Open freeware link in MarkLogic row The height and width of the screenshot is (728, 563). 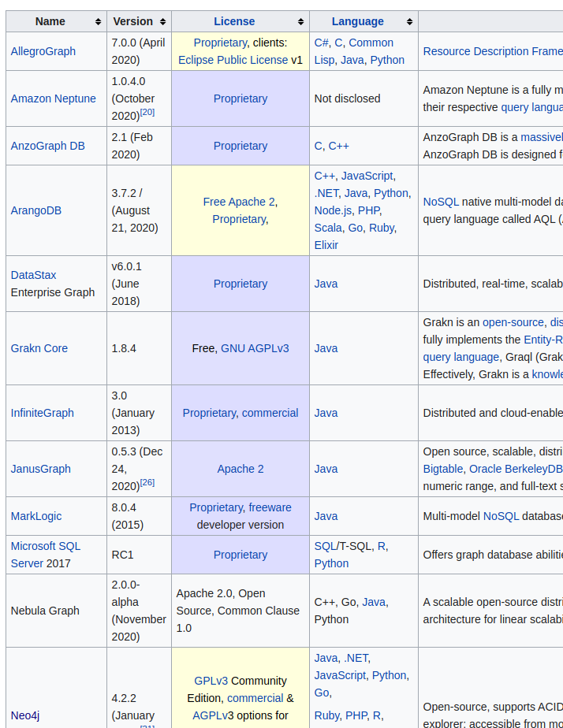(270, 508)
